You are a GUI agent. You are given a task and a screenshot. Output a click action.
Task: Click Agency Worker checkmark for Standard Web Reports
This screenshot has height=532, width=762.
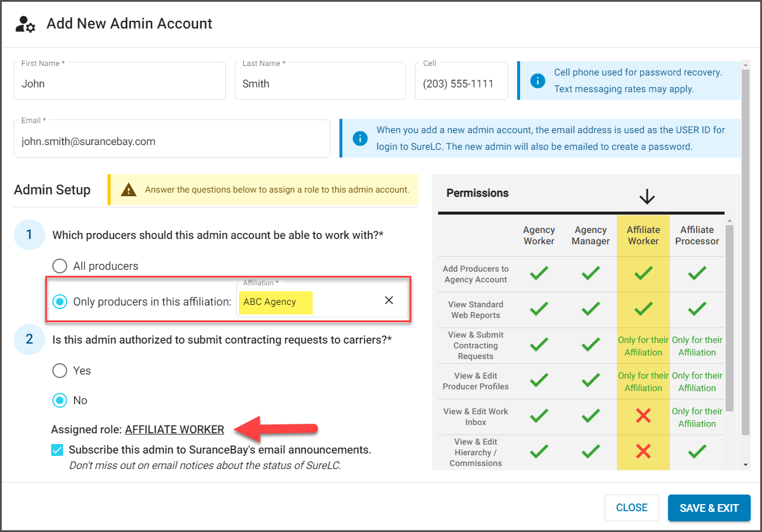[x=539, y=309]
